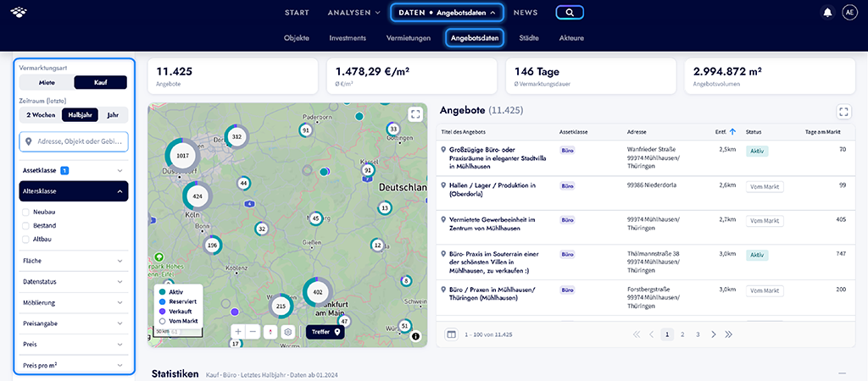
Task: Check the Neubau checkbox
Action: [x=25, y=212]
